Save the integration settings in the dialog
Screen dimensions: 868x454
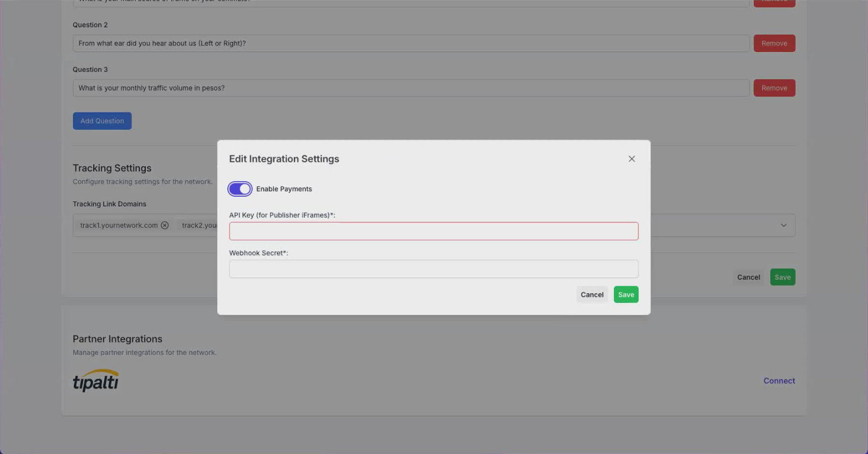click(626, 295)
